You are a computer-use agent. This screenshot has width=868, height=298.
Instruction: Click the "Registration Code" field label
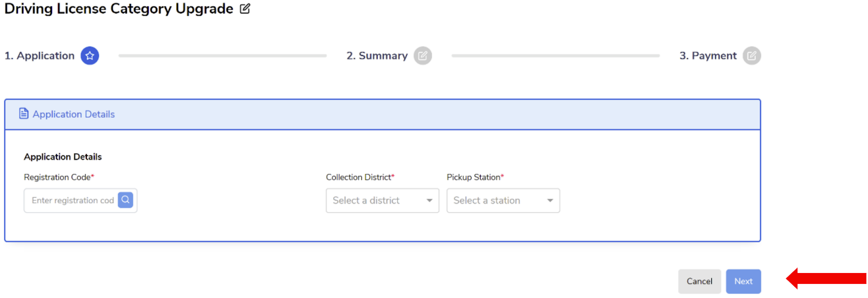tap(58, 177)
